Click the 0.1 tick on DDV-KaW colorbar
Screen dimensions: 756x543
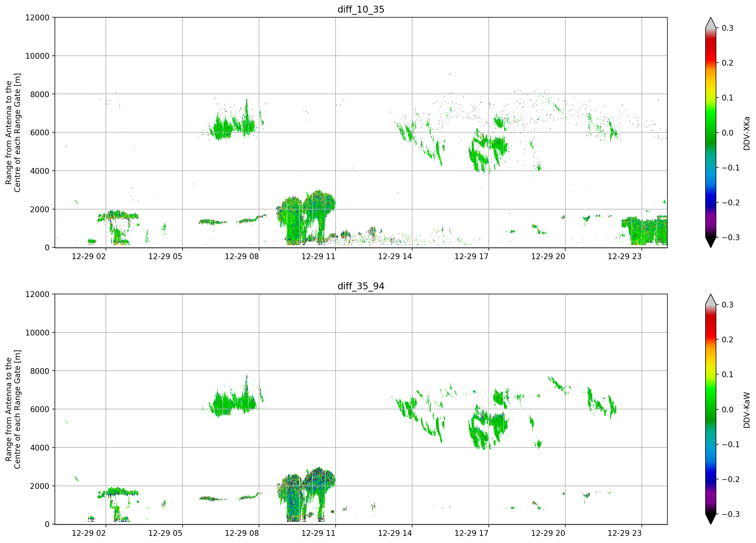(728, 374)
